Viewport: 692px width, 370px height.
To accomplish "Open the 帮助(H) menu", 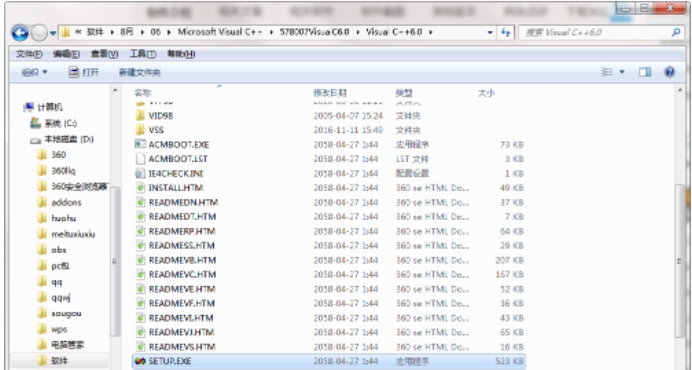I will [181, 54].
